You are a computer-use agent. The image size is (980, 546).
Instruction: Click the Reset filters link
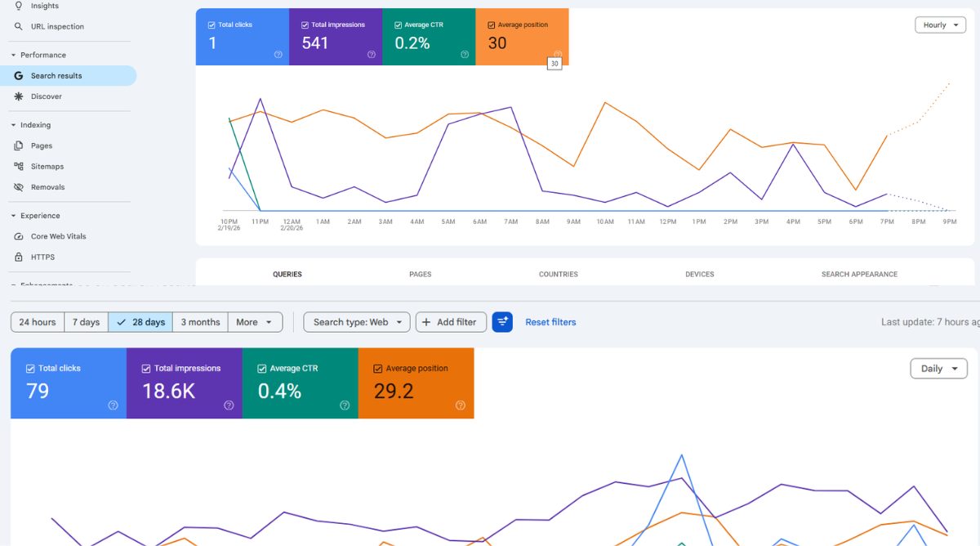coord(550,322)
